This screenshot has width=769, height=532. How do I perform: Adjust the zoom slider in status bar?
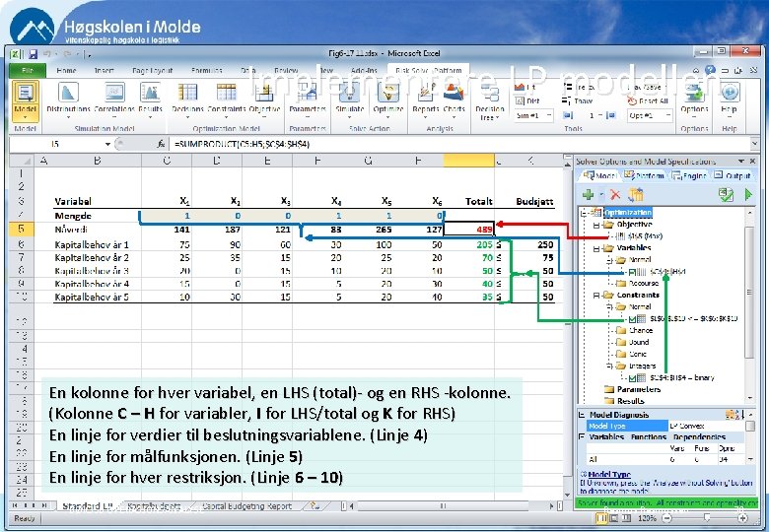[706, 517]
